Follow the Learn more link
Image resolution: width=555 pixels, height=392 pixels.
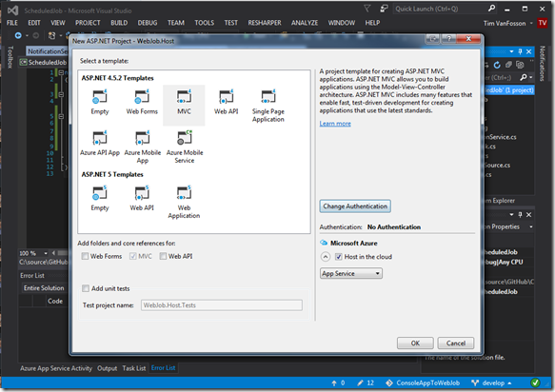[x=335, y=124]
